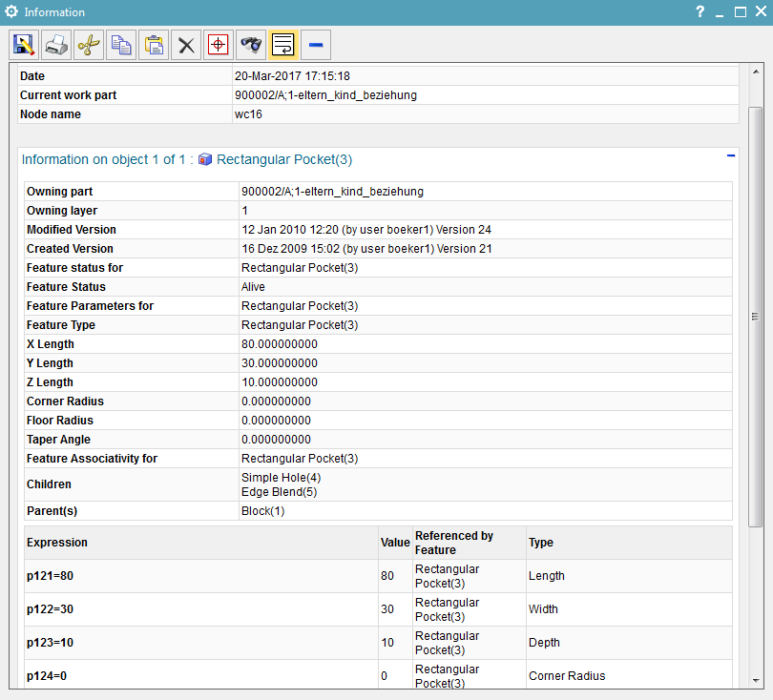Screen dimensions: 773x700
Task: Print the information listing
Action: [x=56, y=45]
